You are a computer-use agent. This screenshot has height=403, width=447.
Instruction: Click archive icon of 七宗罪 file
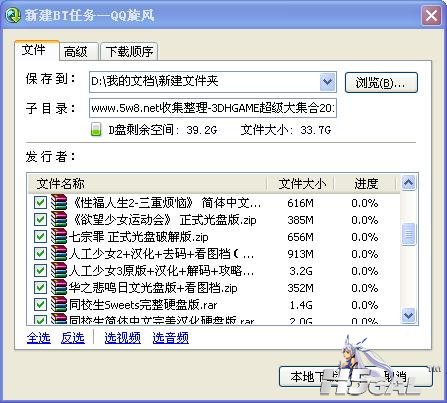pos(59,236)
